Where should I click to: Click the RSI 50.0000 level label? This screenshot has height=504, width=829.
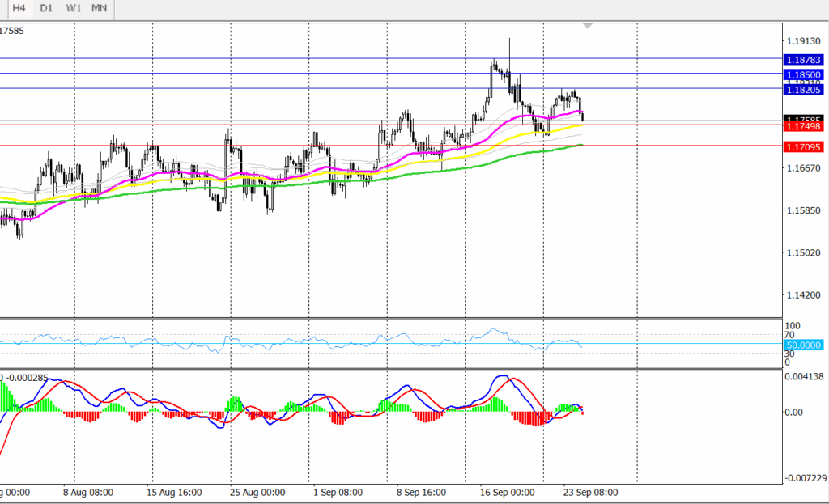pyautogui.click(x=803, y=345)
